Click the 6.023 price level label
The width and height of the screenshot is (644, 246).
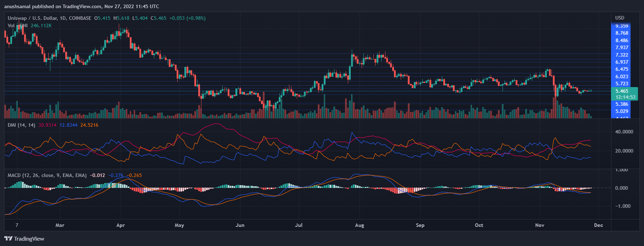coord(622,76)
